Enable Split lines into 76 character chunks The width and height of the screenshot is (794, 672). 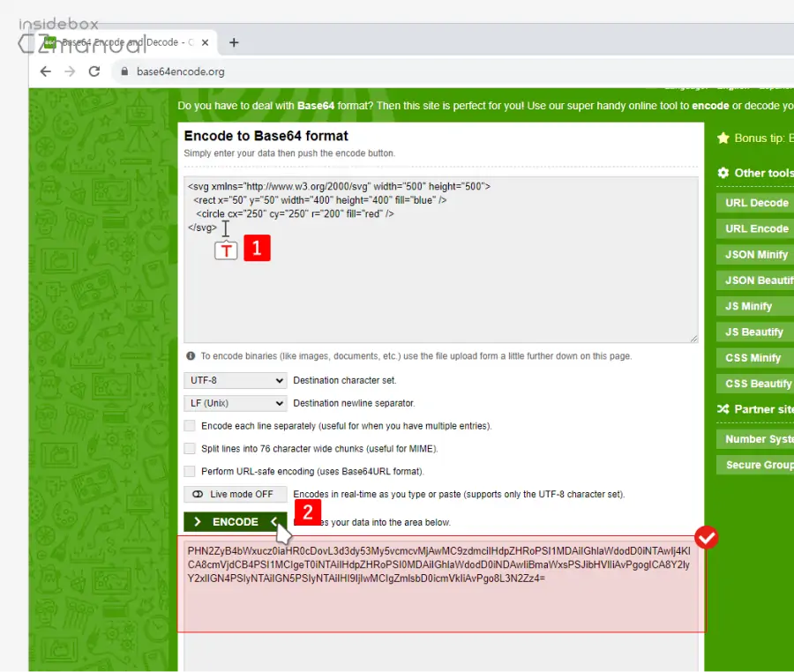190,448
